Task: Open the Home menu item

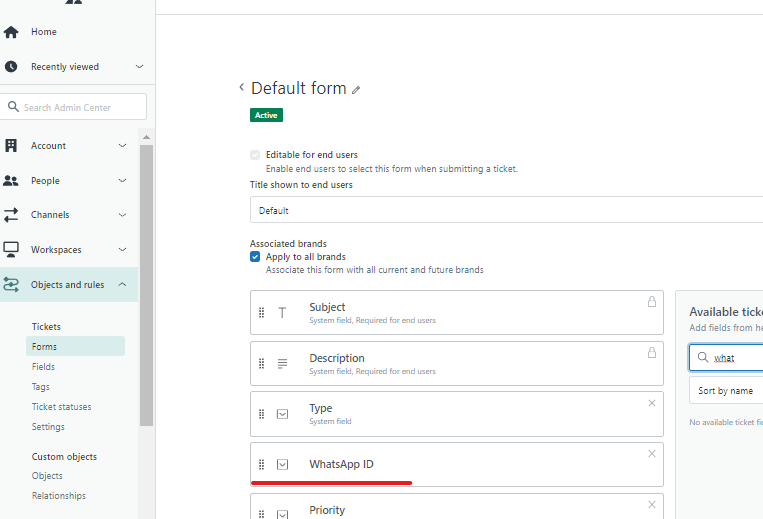Action: [x=44, y=32]
